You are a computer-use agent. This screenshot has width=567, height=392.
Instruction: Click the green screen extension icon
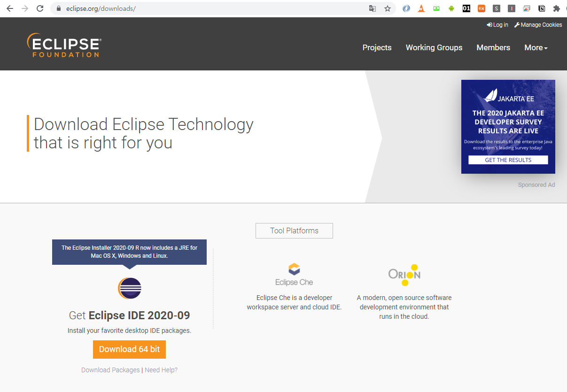(x=436, y=8)
